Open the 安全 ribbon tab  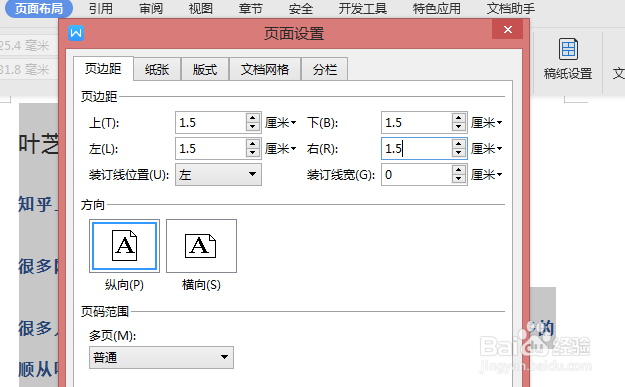coord(301,8)
